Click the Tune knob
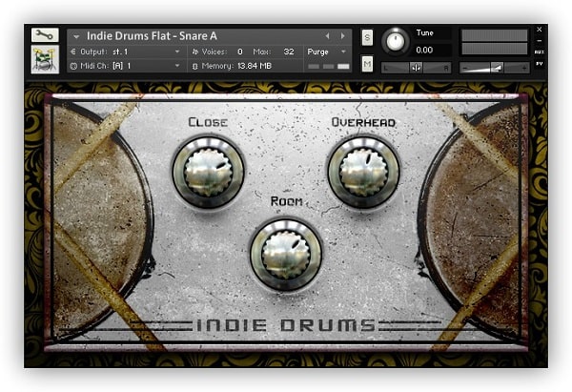The image size is (572, 392). click(x=395, y=41)
